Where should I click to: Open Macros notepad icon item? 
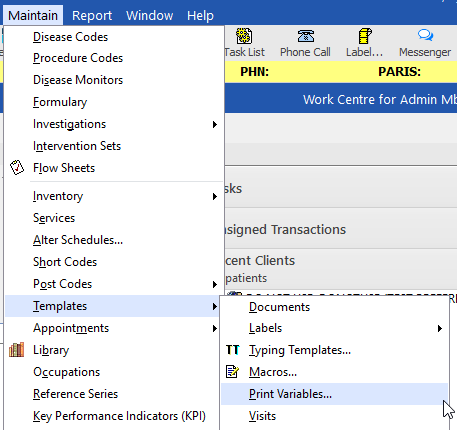pyautogui.click(x=232, y=372)
